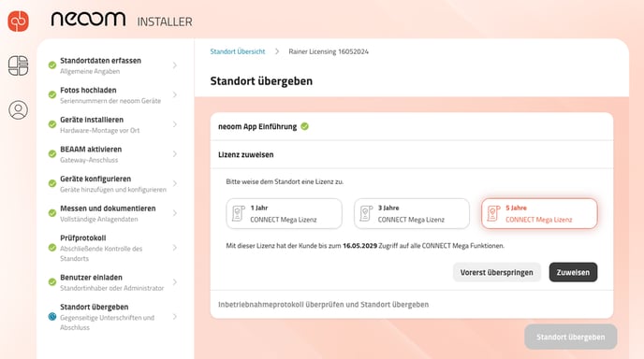Viewport: 644px width, 359px height.
Task: Click Vorerst überspringen button
Action: coord(496,272)
